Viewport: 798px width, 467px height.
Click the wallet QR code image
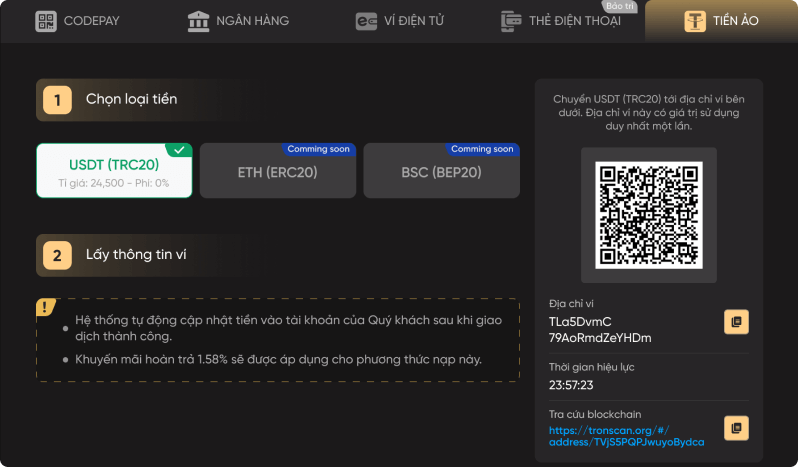pyautogui.click(x=648, y=215)
